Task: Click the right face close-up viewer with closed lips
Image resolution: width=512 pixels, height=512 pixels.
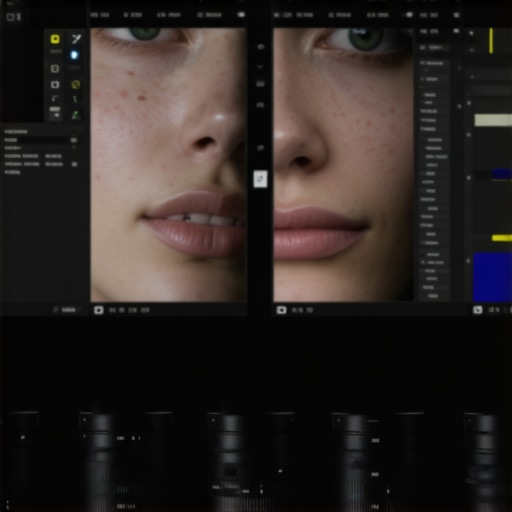Action: (343, 165)
